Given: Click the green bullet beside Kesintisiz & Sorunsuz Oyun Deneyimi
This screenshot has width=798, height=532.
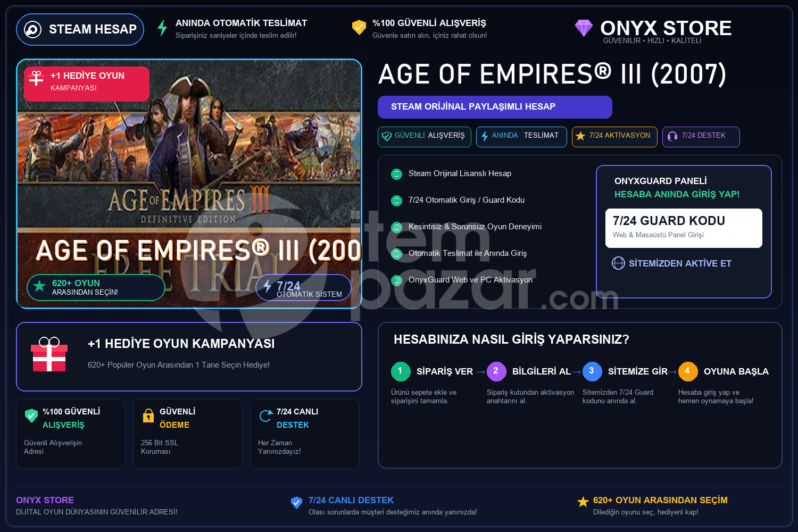Looking at the screenshot, I should click(x=396, y=227).
